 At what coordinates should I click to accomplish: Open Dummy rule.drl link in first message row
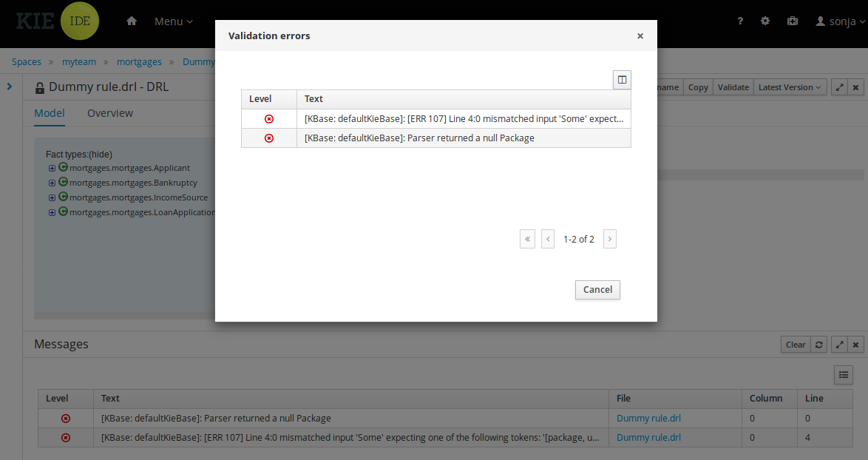coord(648,419)
